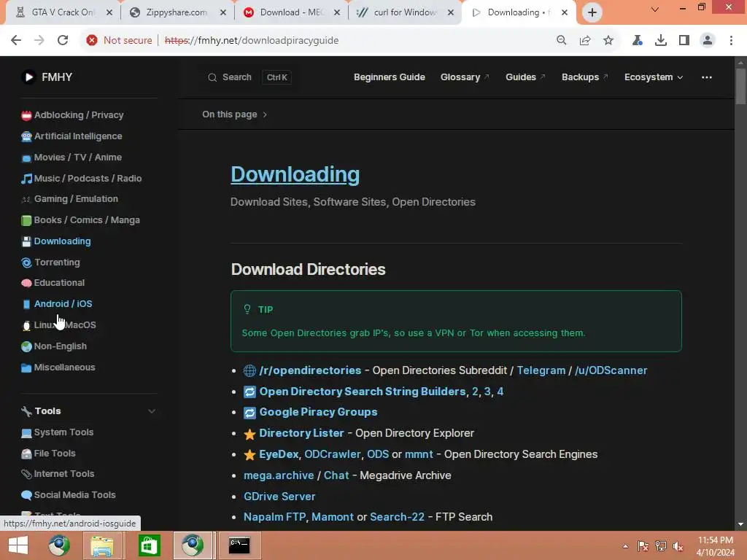This screenshot has width=747, height=560.
Task: Open the Napalm FTP link
Action: (274, 517)
